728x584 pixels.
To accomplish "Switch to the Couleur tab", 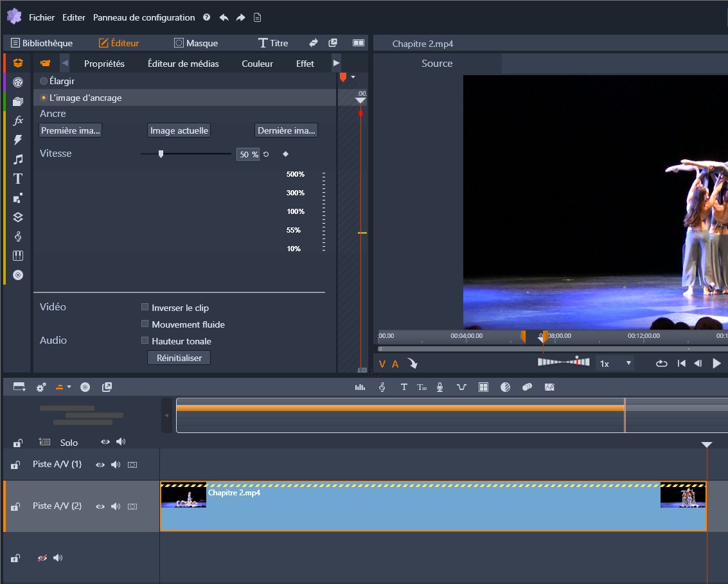I will click(257, 64).
